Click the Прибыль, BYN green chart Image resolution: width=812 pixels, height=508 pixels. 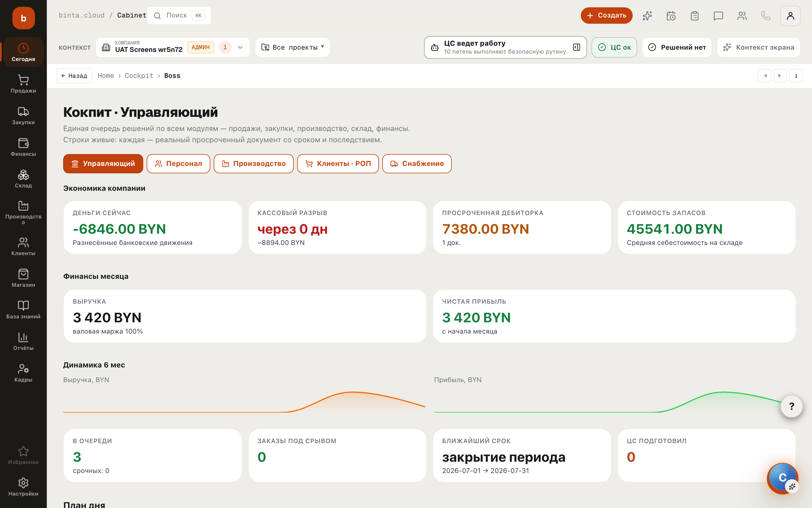615,402
